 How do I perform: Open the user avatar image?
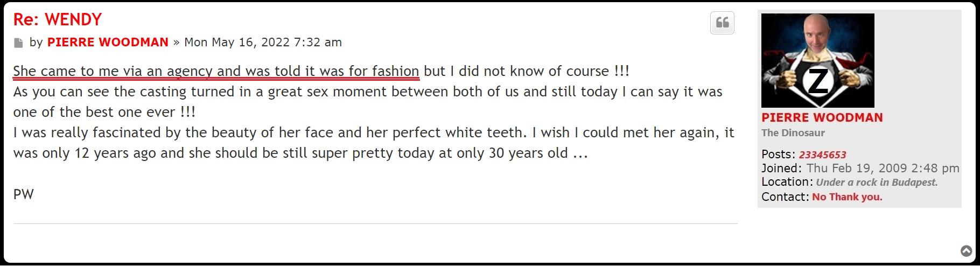[817, 60]
